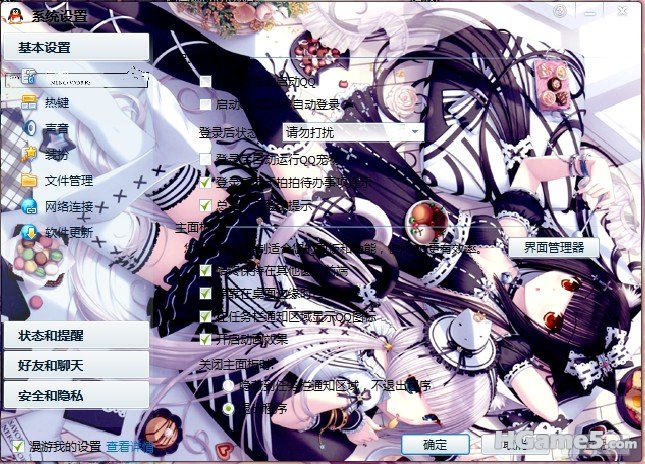Switch to the 基本设置 section
Screen dimensions: 645x464
coord(76,47)
